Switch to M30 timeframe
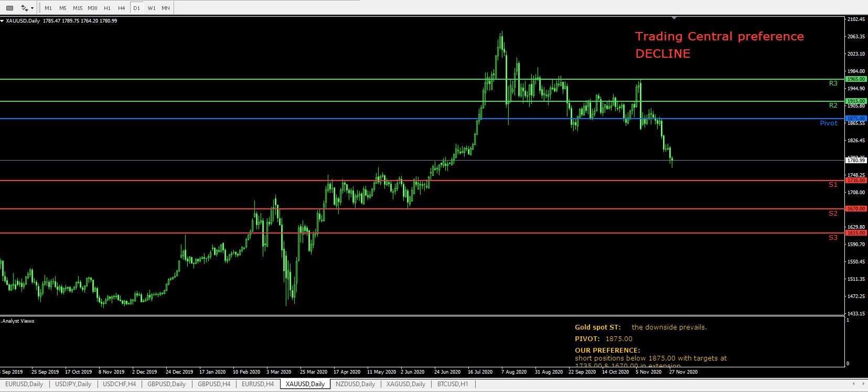 (x=92, y=8)
